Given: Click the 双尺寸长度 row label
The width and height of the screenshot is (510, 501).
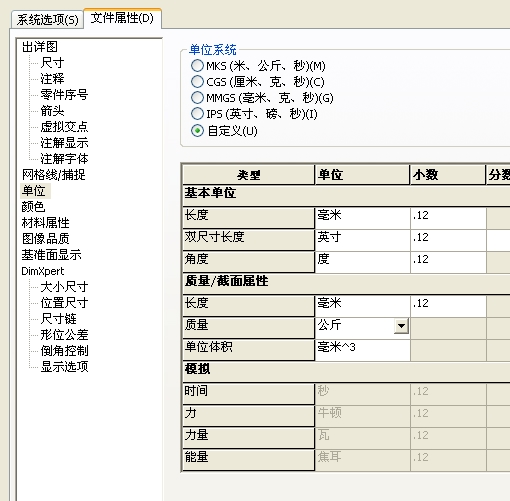Looking at the screenshot, I should pyautogui.click(x=249, y=240).
